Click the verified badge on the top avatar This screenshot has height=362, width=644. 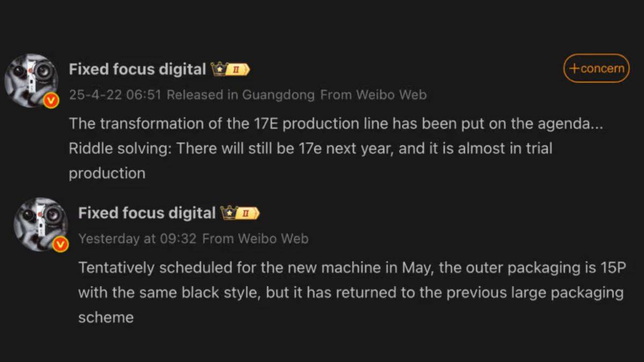[x=52, y=100]
